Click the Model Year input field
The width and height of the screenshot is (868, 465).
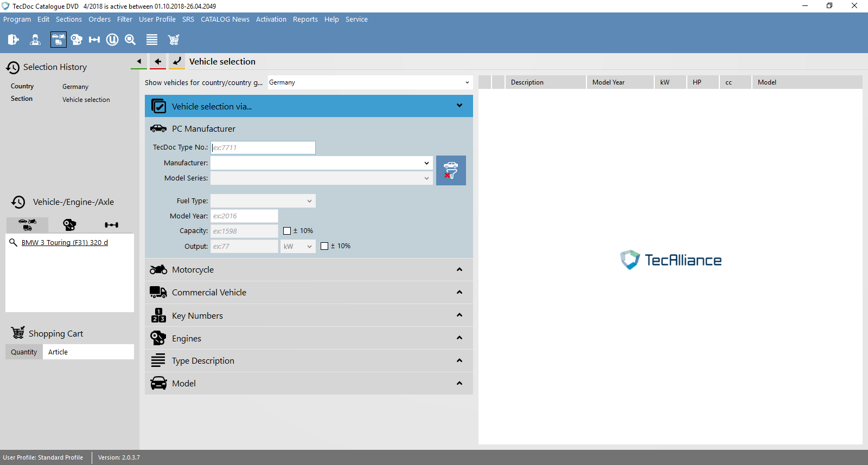click(x=244, y=216)
